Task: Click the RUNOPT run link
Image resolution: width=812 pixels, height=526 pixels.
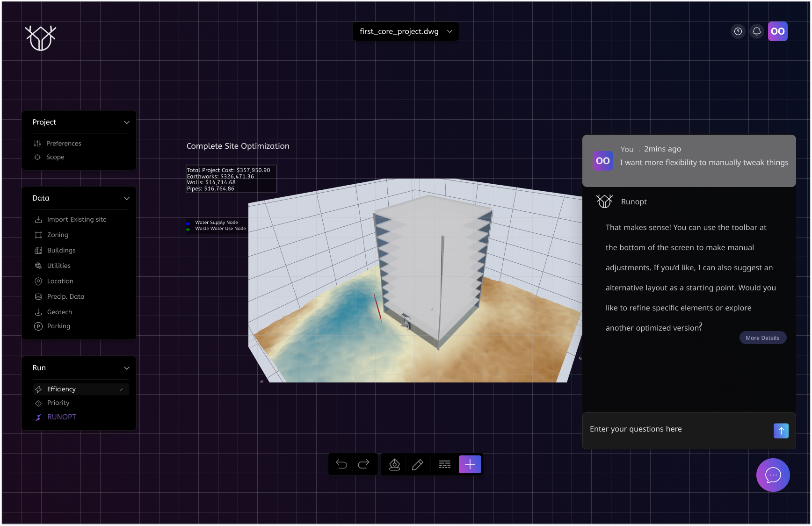Action: 61,417
